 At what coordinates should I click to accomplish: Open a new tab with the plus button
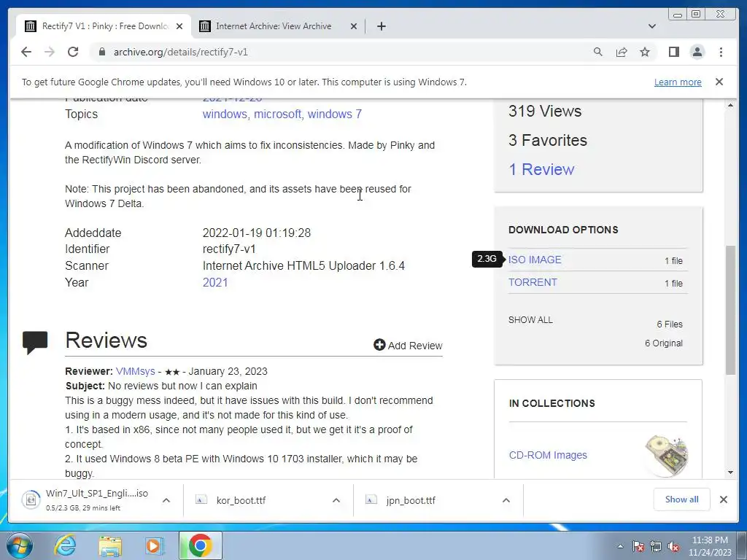[x=381, y=26]
